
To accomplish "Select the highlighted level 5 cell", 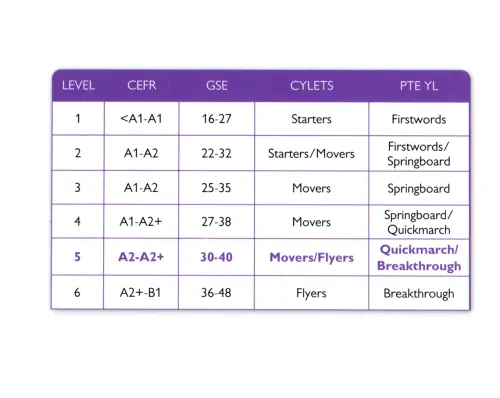I will coord(77,257).
